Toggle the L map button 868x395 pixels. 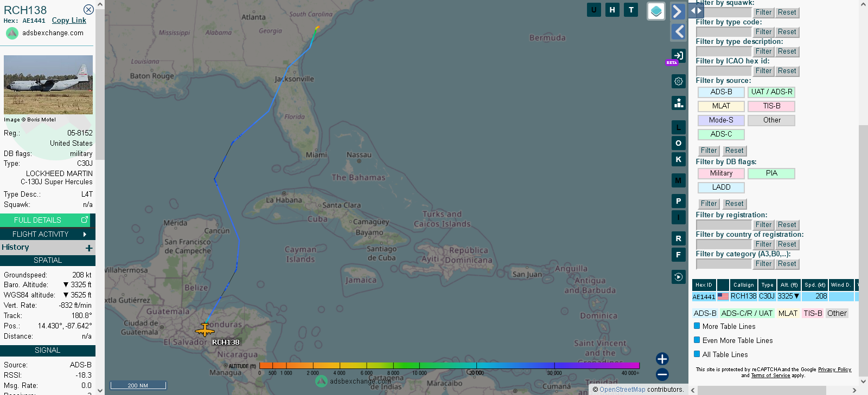(x=678, y=127)
